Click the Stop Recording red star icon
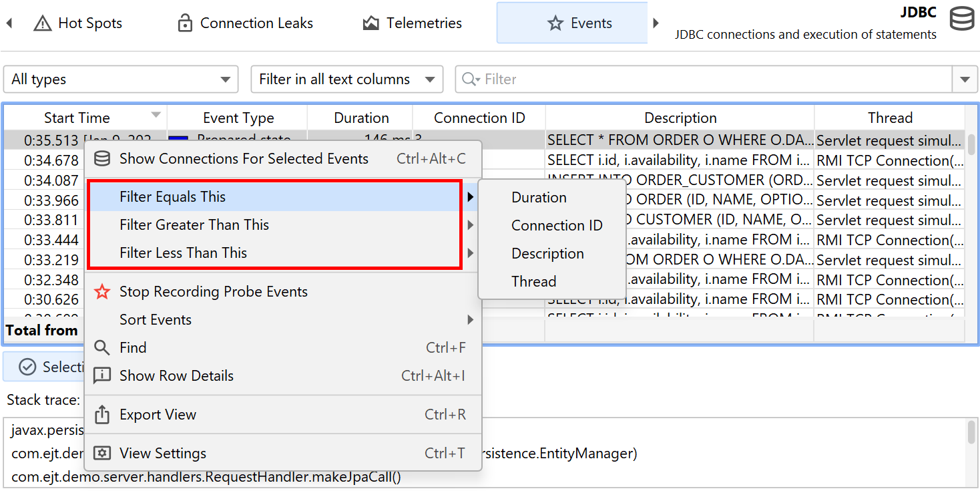 102,292
